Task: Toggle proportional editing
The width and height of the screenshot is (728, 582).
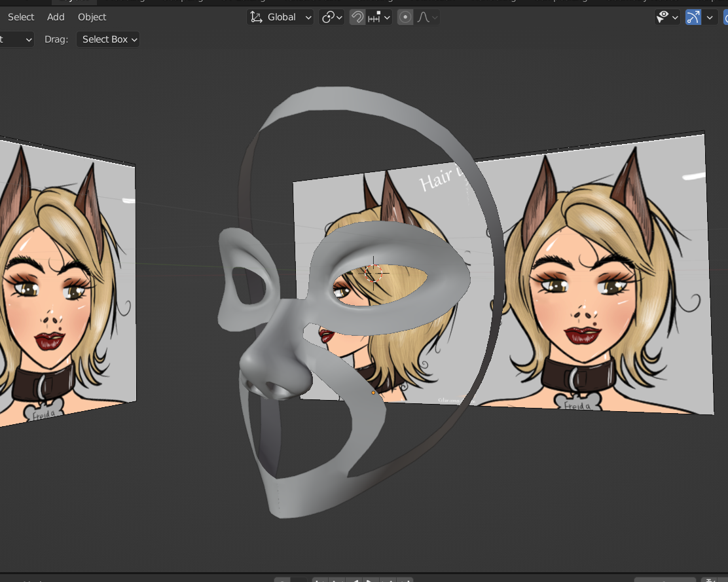Action: pos(405,17)
